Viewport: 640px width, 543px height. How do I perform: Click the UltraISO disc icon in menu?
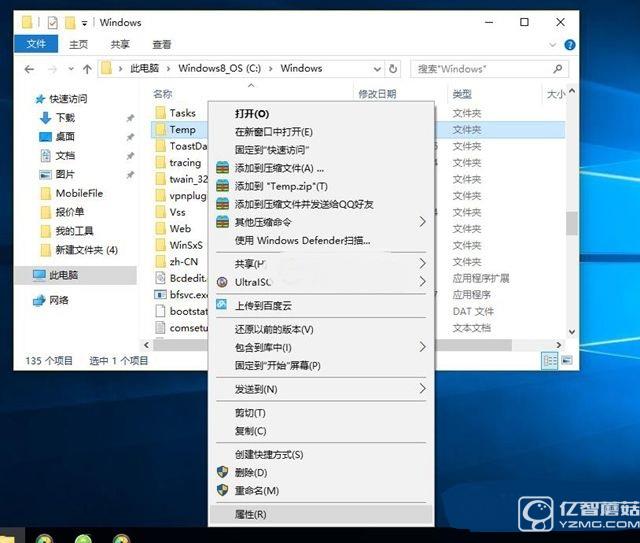click(222, 283)
